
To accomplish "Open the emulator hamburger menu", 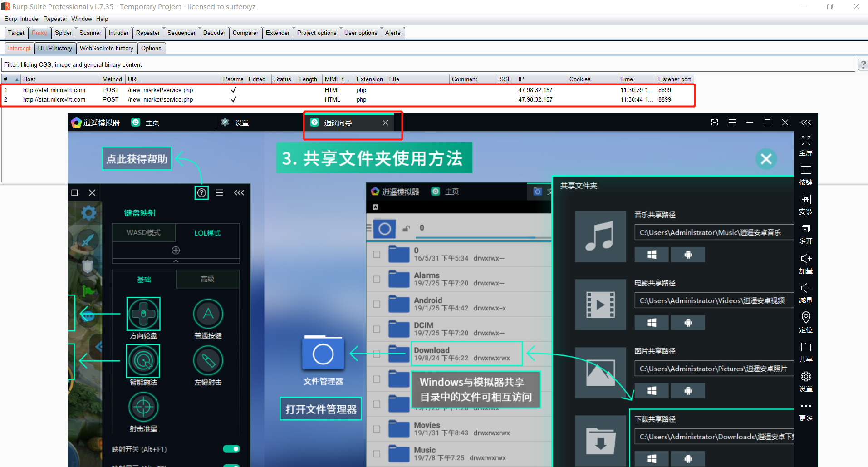I will (732, 123).
